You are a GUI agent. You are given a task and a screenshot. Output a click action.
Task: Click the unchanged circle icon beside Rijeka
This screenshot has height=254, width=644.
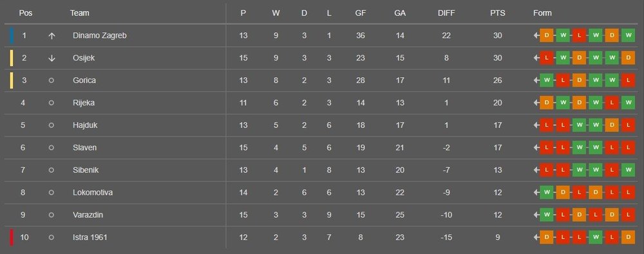[x=52, y=103]
